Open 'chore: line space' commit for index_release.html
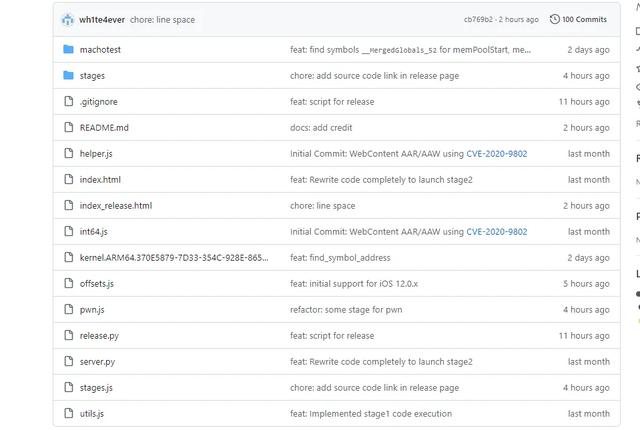The image size is (640, 430). coord(322,206)
